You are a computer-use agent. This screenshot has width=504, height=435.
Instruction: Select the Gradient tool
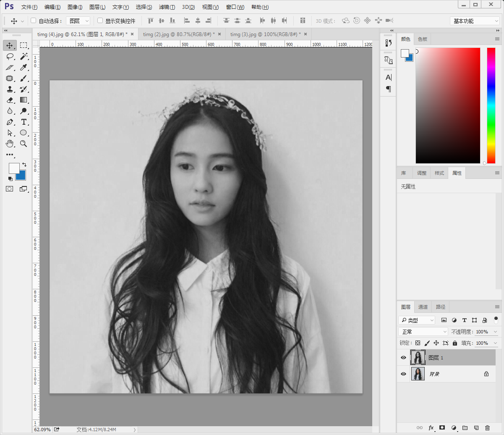click(x=24, y=100)
